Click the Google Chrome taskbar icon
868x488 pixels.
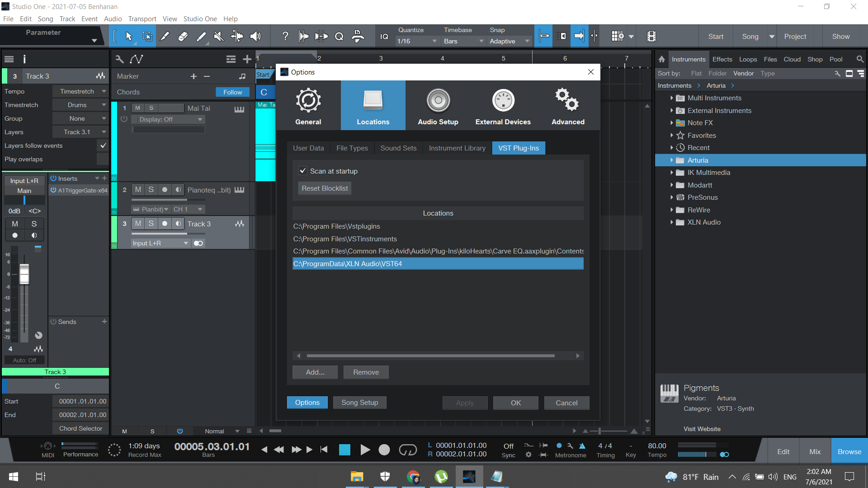(413, 476)
